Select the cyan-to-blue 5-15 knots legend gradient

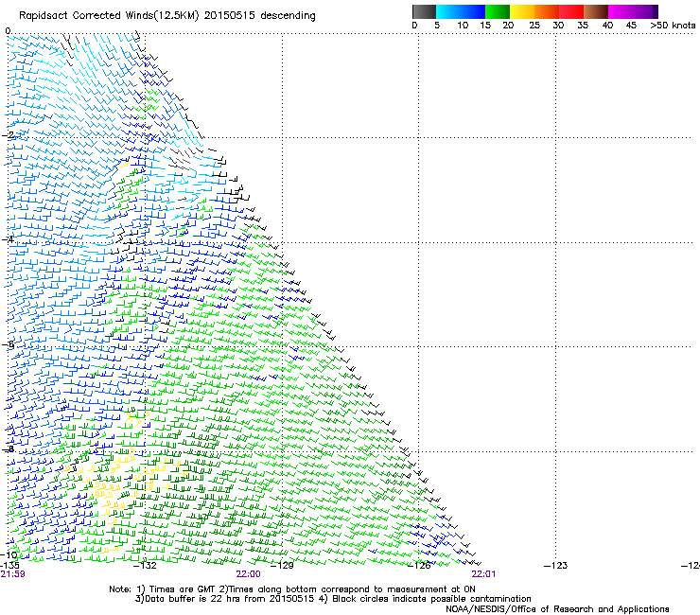[461, 11]
